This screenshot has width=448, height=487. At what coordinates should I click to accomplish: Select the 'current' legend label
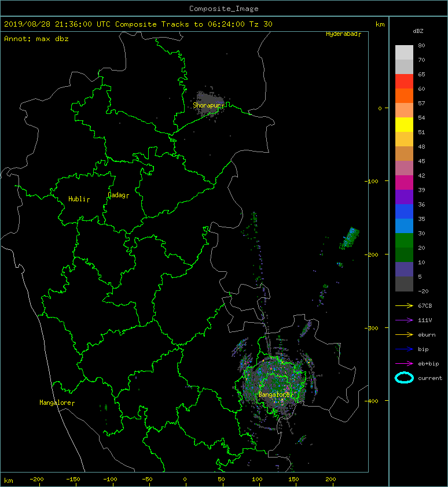pyautogui.click(x=430, y=378)
